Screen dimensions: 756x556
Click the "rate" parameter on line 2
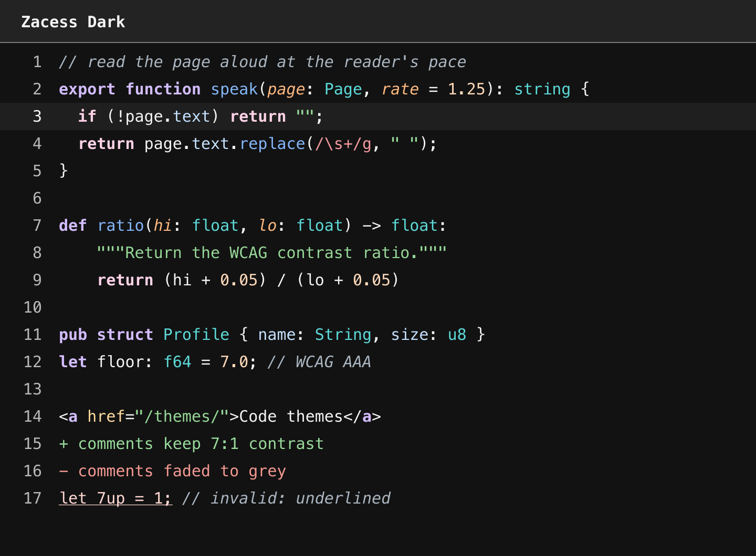click(400, 89)
